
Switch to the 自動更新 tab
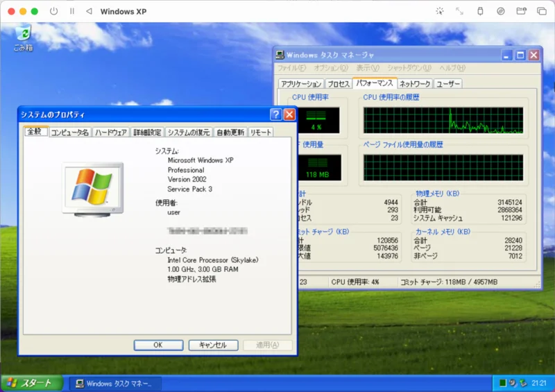[230, 133]
